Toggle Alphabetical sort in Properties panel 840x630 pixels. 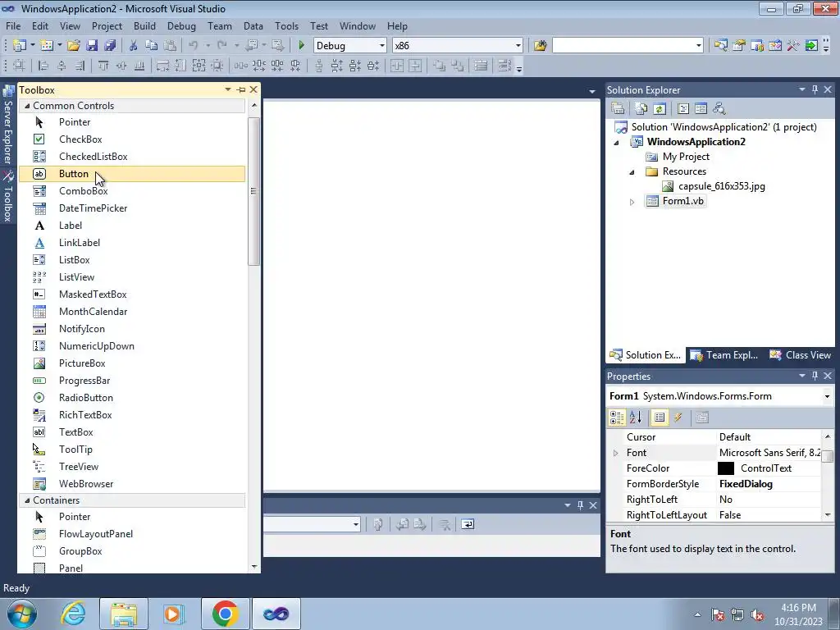coord(636,418)
